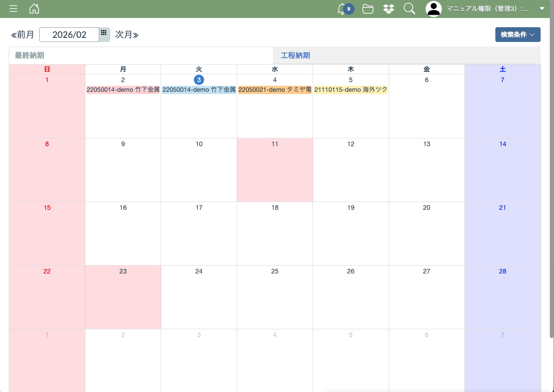Open the blue 22050014-demo event on Tuesday
This screenshot has height=392, width=554.
[x=199, y=90]
